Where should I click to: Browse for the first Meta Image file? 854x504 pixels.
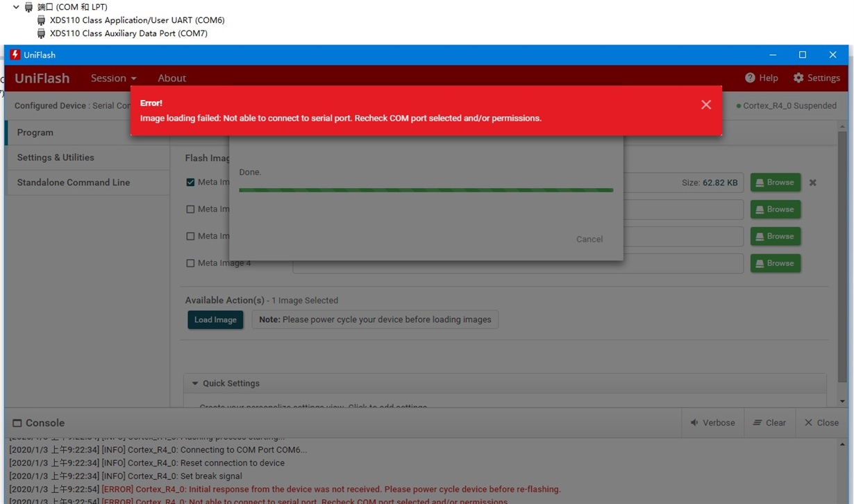tap(775, 183)
